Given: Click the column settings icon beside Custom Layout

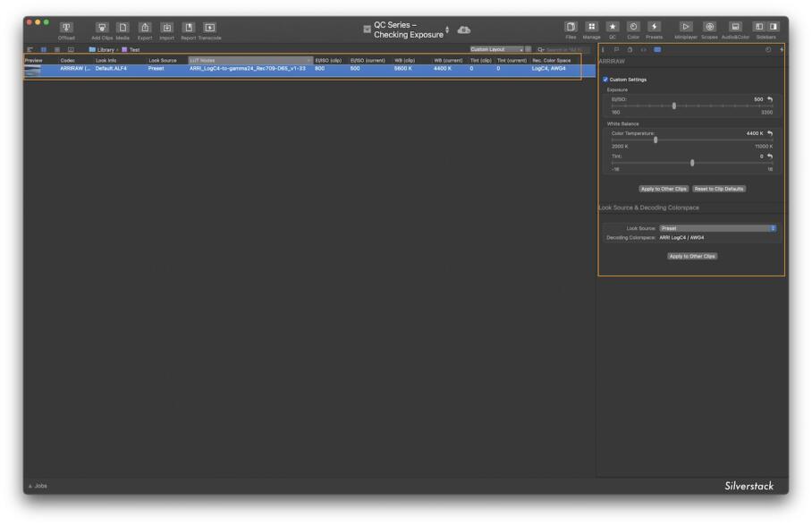Looking at the screenshot, I should click(x=529, y=49).
